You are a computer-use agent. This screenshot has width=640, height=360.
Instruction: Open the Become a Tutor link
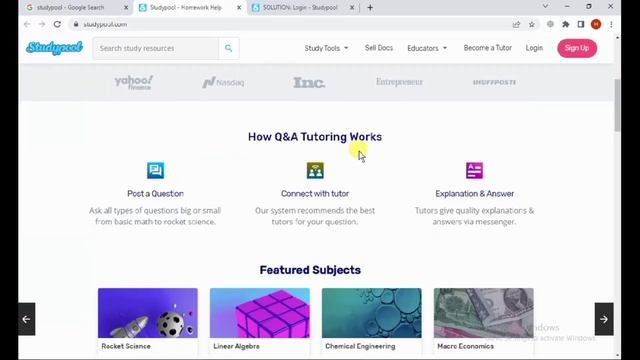point(487,48)
